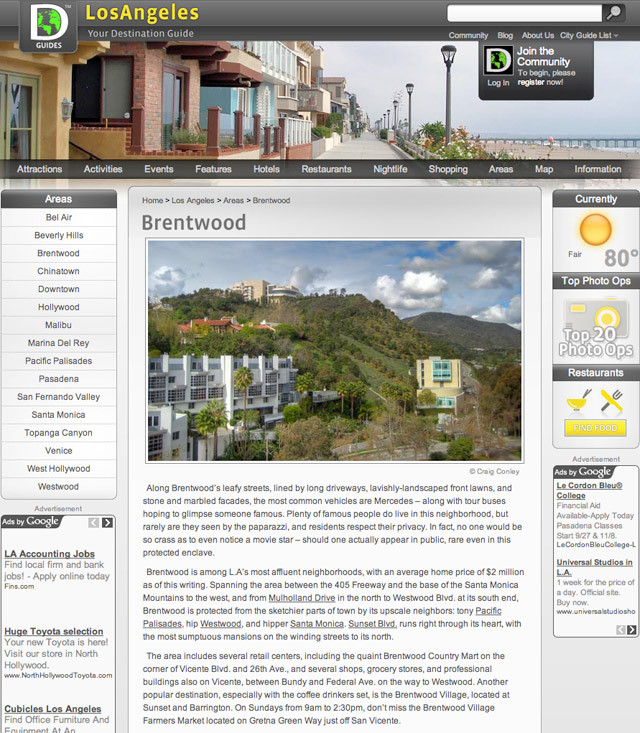
Task: Select Attractions in the navigation bar
Action: 40,169
